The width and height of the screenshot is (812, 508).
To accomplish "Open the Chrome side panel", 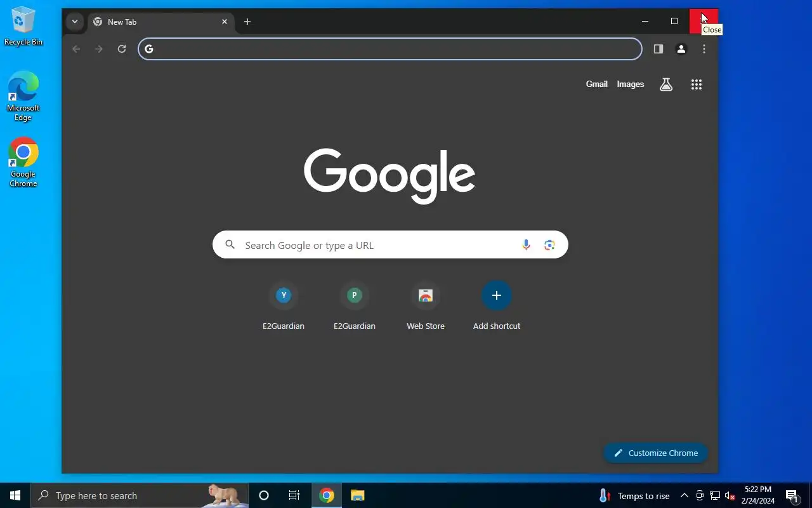I will click(x=658, y=49).
